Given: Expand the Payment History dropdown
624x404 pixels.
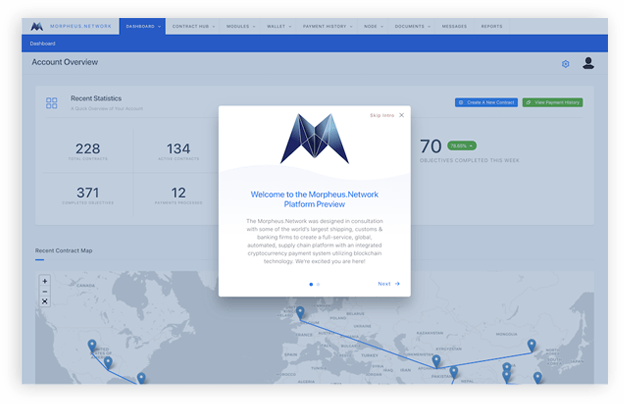Looking at the screenshot, I should pos(327,26).
